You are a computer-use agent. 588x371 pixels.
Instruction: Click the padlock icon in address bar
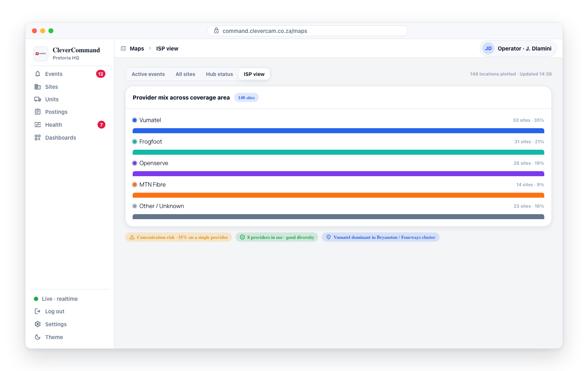(x=216, y=31)
